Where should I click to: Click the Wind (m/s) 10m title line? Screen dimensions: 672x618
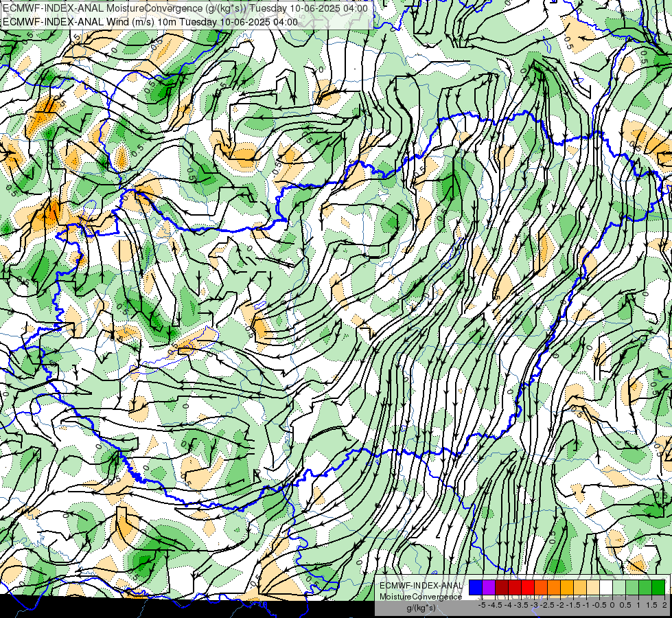150,22
